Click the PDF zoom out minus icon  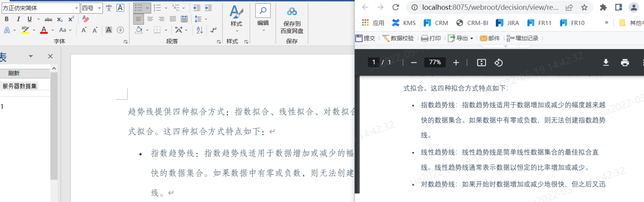414,63
